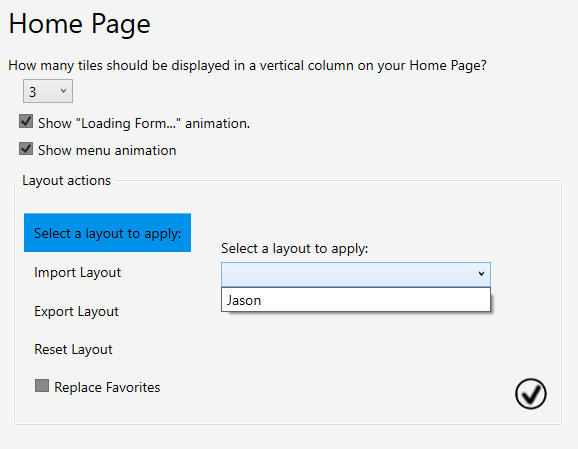Enable the Replace Favorites checkbox
Screen dimensions: 578x449
(x=42, y=386)
